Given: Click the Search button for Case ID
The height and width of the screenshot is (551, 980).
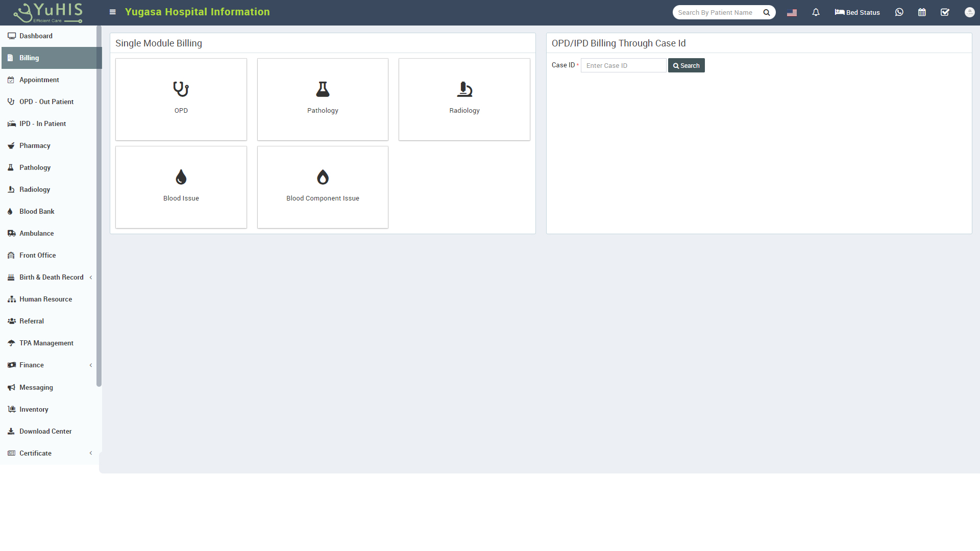Looking at the screenshot, I should [x=687, y=65].
